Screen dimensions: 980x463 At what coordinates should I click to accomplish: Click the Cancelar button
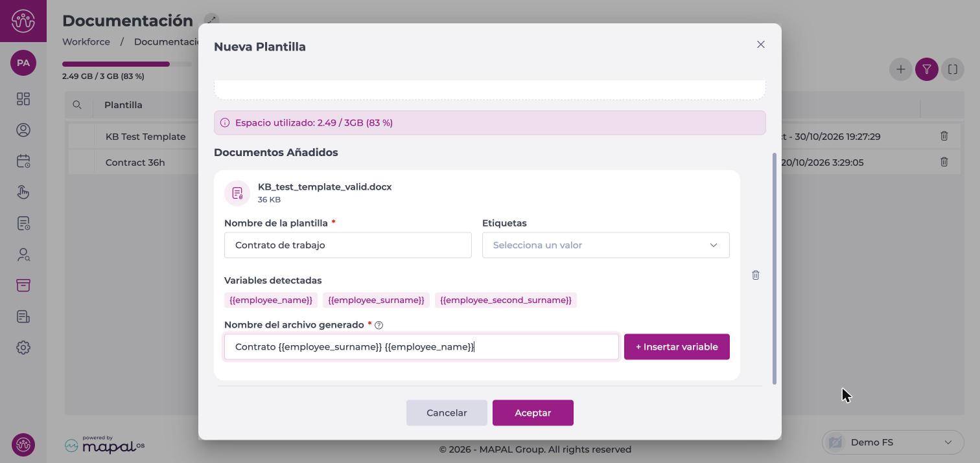tap(447, 413)
